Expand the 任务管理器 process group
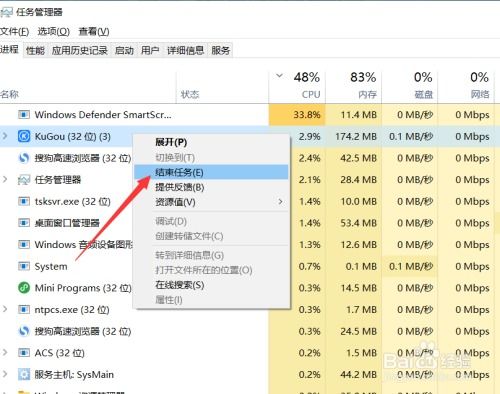500x394 pixels. pyautogui.click(x=5, y=179)
